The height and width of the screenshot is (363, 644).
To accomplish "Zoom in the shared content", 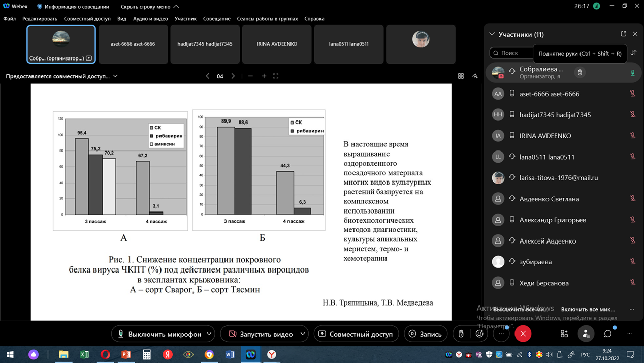I will [x=264, y=76].
